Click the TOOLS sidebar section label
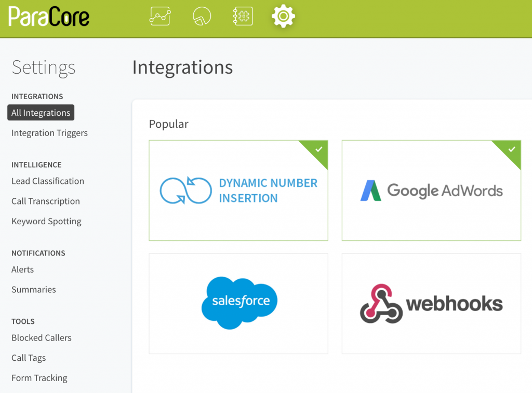Screen dimensions: 532x393 click(x=23, y=321)
